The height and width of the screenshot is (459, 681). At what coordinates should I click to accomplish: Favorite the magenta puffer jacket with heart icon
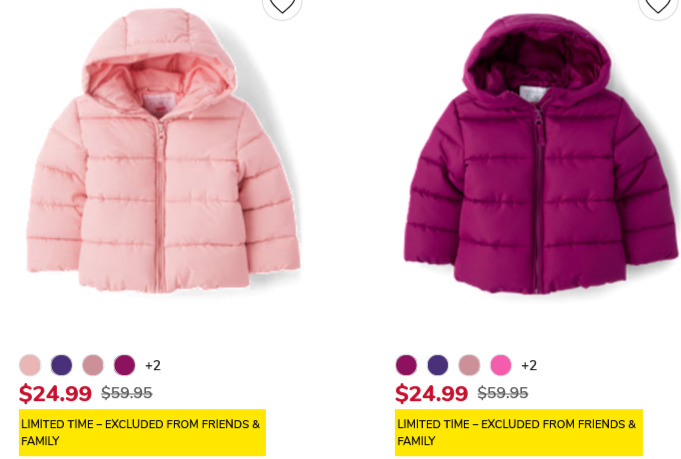(658, 6)
